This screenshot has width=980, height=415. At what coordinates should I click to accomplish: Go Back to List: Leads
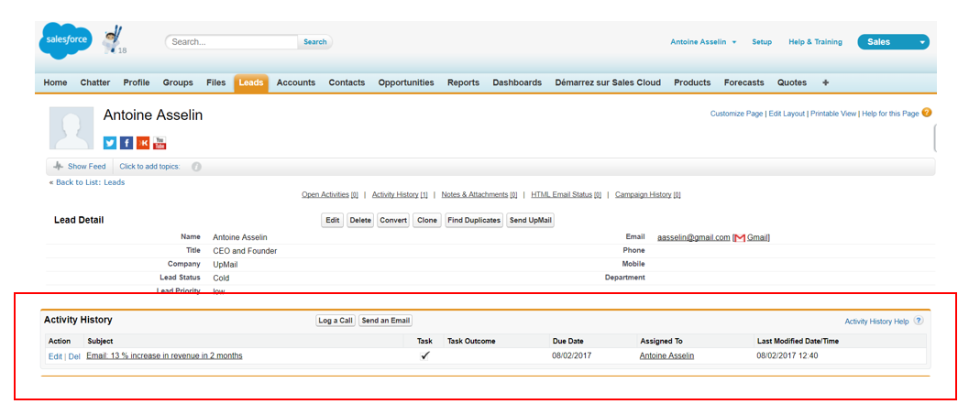89,182
